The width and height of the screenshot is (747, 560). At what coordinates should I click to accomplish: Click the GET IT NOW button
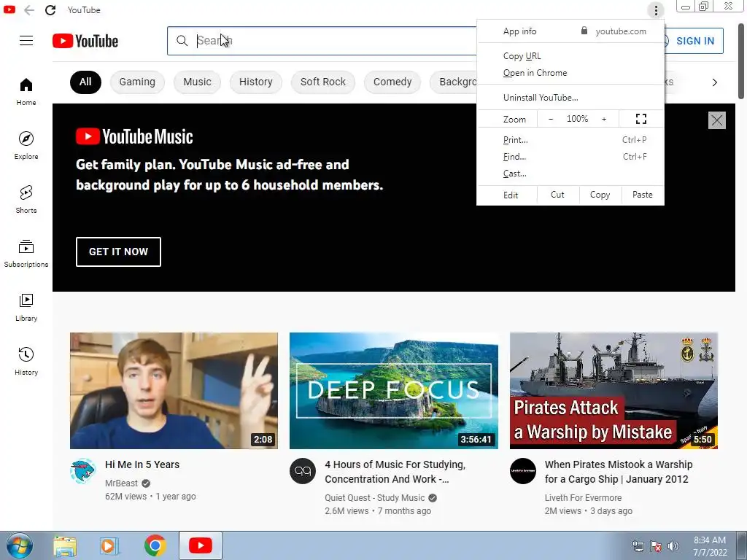click(x=119, y=252)
